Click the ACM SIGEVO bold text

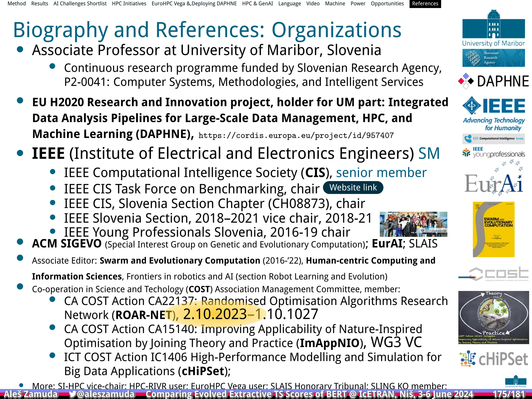point(67,244)
